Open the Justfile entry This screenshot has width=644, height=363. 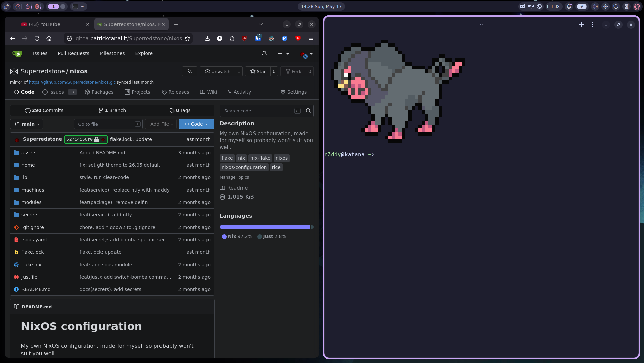pos(29,277)
